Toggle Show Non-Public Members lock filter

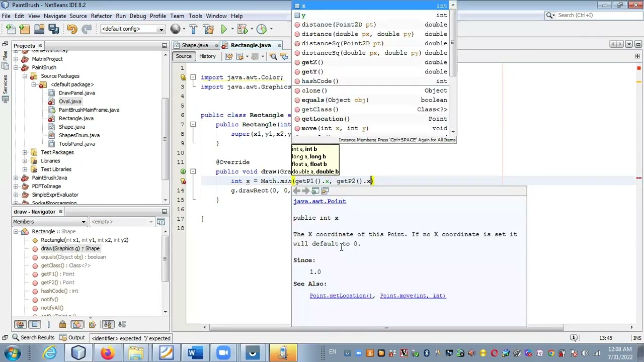(62, 324)
